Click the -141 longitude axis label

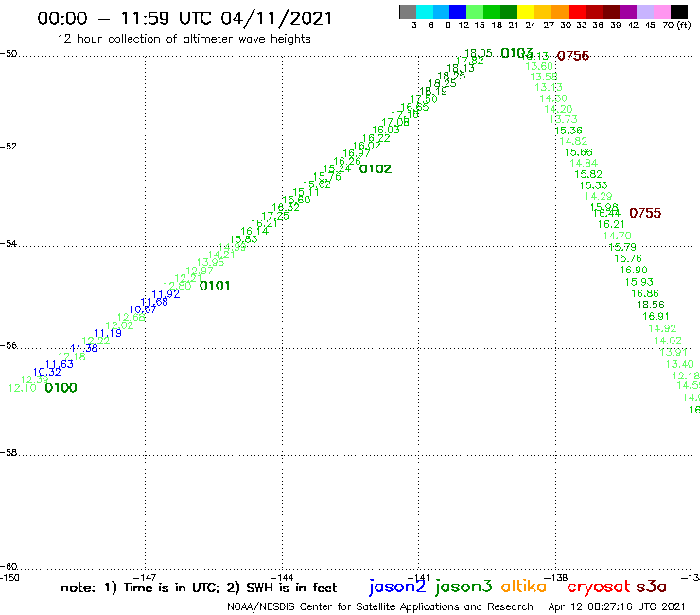(x=419, y=578)
